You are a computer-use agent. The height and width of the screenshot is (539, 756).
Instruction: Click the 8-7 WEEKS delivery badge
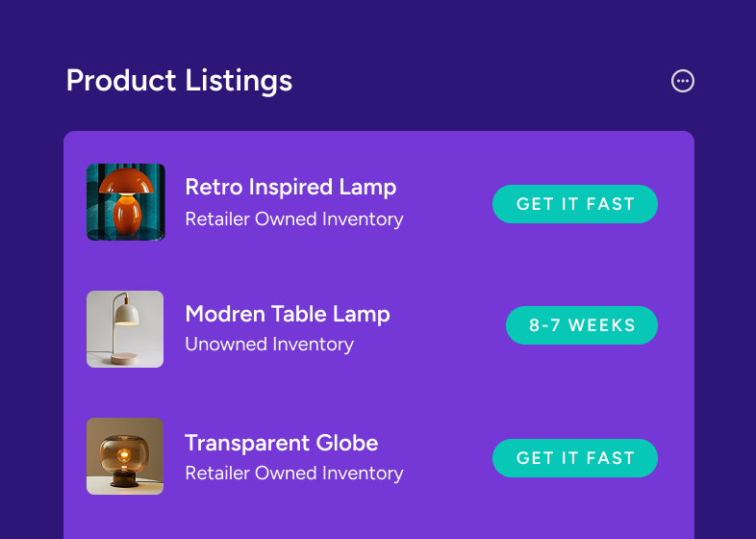click(x=582, y=325)
